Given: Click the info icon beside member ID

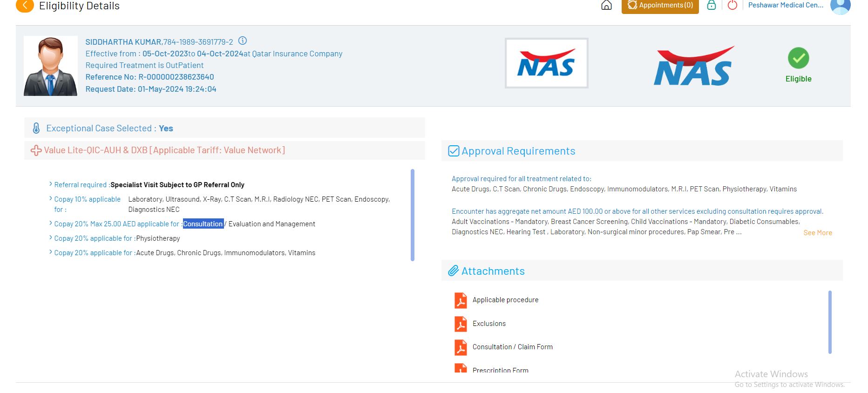Looking at the screenshot, I should point(243,41).
